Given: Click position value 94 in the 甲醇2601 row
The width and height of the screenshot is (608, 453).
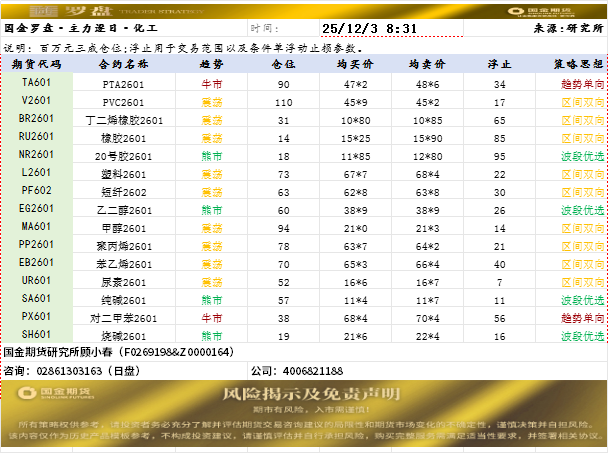Looking at the screenshot, I should point(283,229).
